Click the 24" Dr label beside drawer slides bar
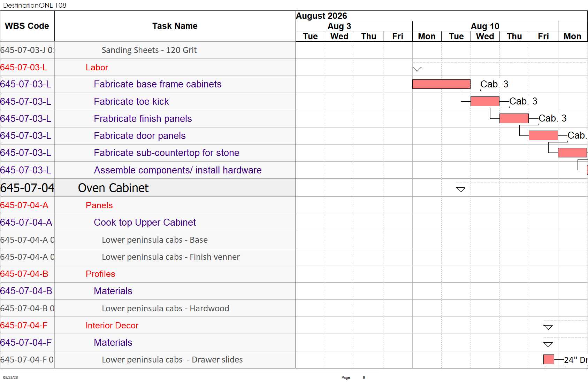This screenshot has width=588, height=382. [x=576, y=360]
